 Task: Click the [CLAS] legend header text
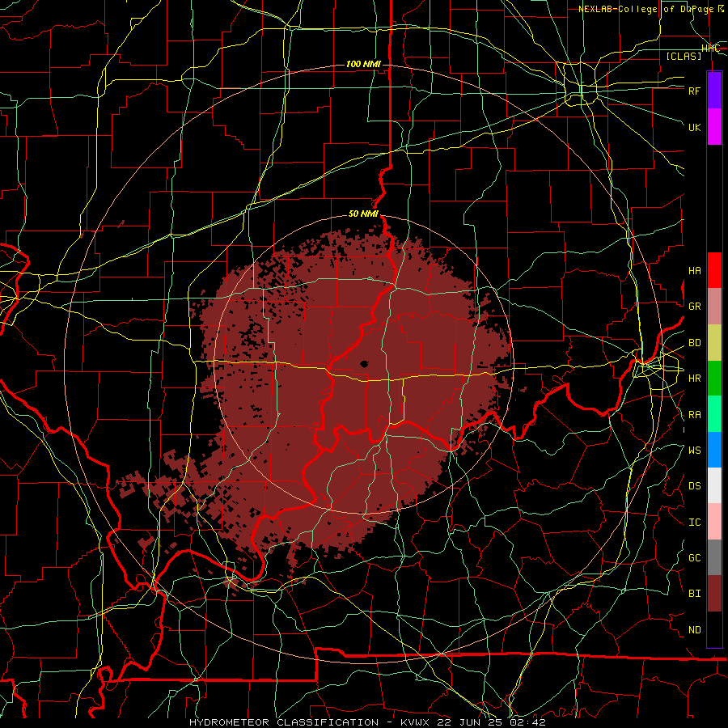[684, 56]
